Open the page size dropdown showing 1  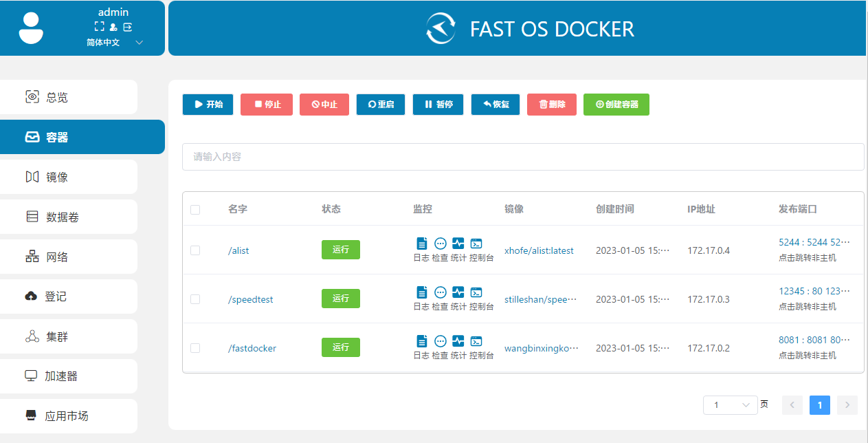click(x=730, y=405)
